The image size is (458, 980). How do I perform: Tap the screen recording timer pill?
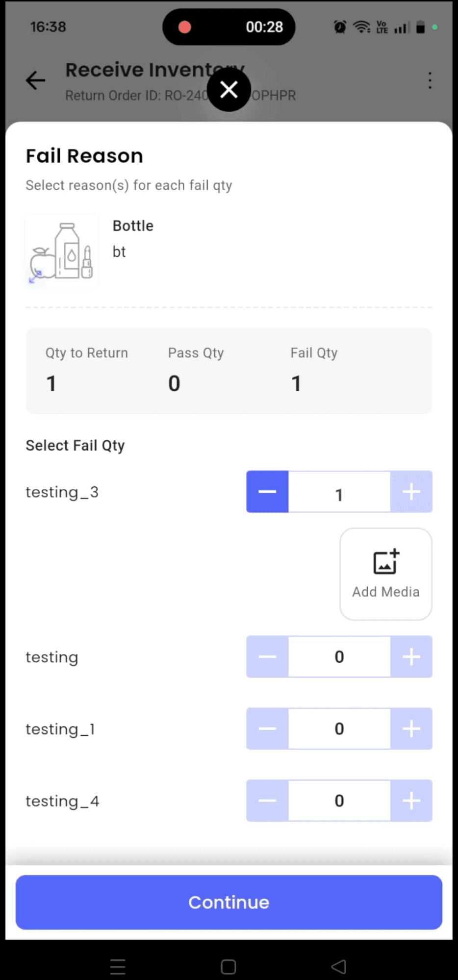pyautogui.click(x=229, y=27)
